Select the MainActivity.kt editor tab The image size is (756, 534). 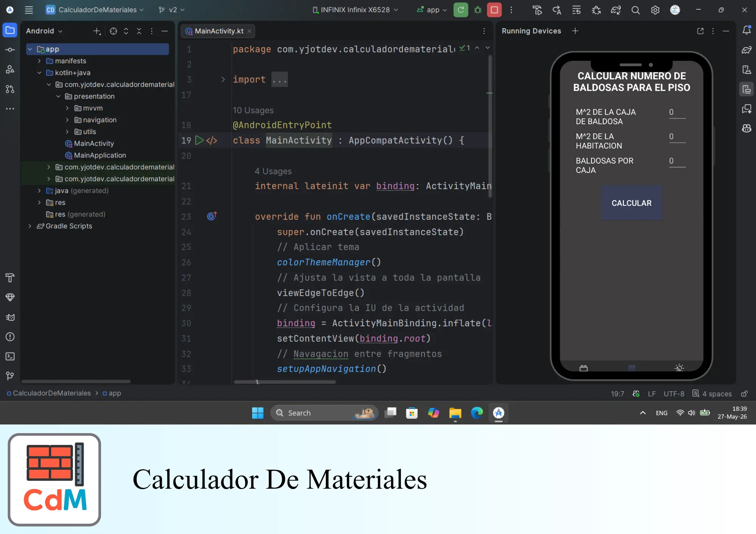(218, 31)
